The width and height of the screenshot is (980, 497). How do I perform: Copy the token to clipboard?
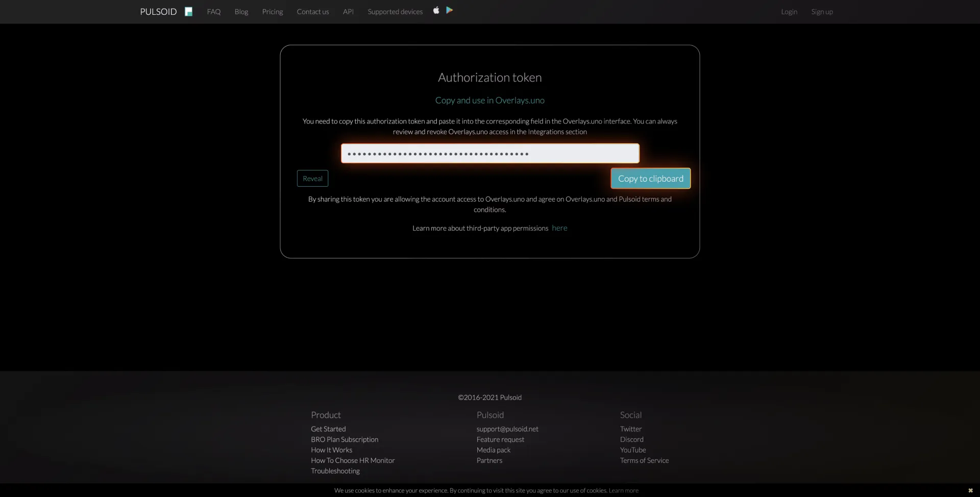click(x=651, y=179)
